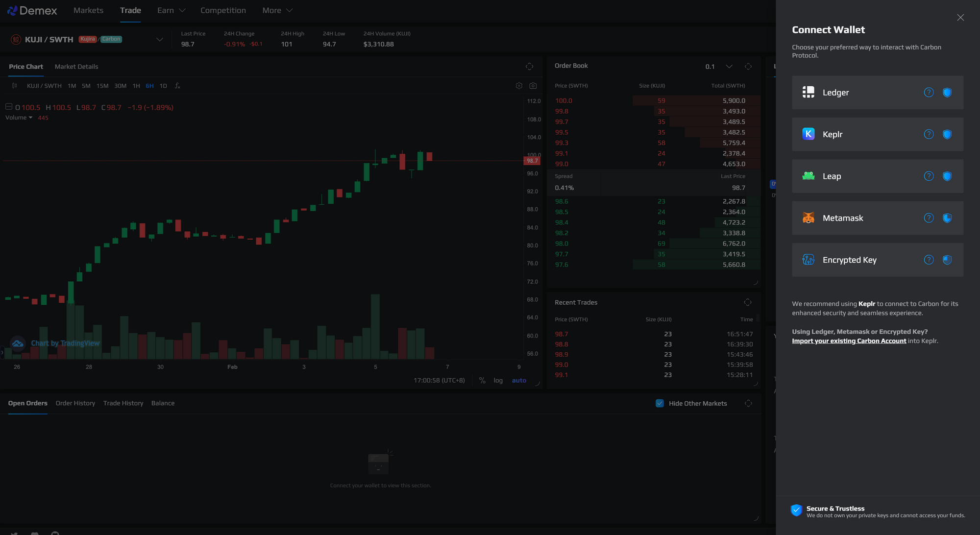The width and height of the screenshot is (980, 535).
Task: Click the TradingView logo on chart
Action: pos(18,343)
